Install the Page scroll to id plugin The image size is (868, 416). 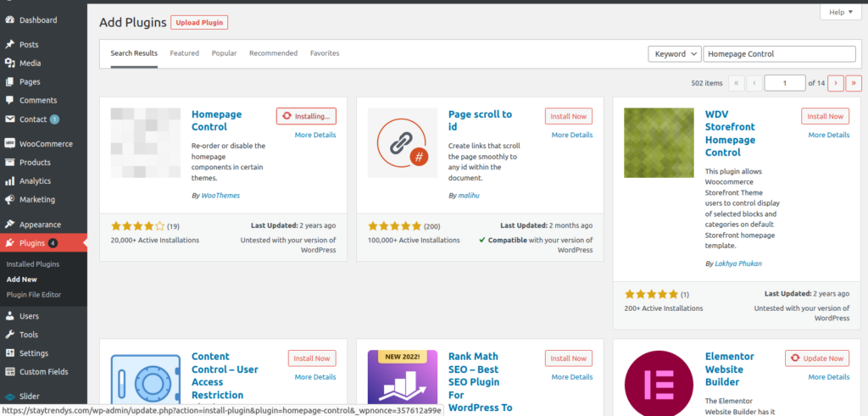click(x=568, y=116)
